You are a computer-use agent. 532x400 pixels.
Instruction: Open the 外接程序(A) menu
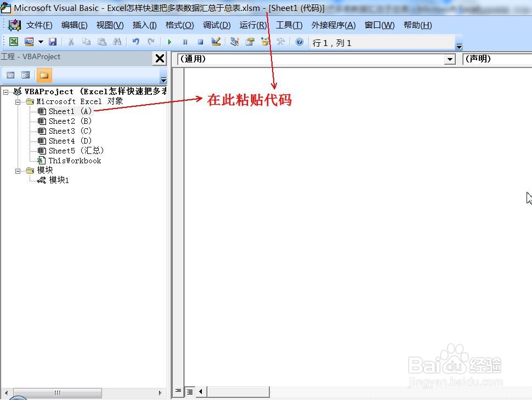333,25
